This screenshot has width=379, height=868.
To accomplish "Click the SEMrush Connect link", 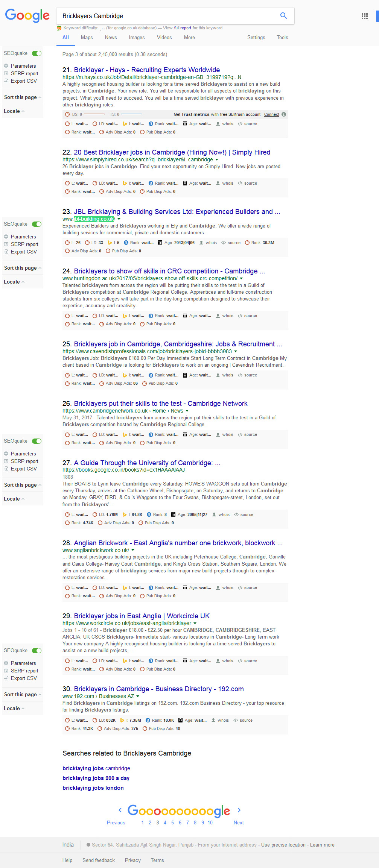I will pyautogui.click(x=272, y=114).
